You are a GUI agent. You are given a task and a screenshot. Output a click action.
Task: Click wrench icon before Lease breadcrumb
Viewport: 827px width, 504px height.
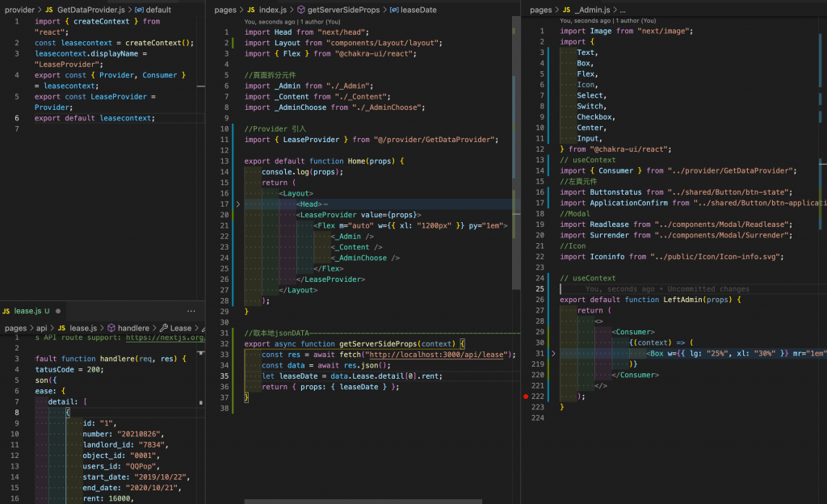coord(164,328)
